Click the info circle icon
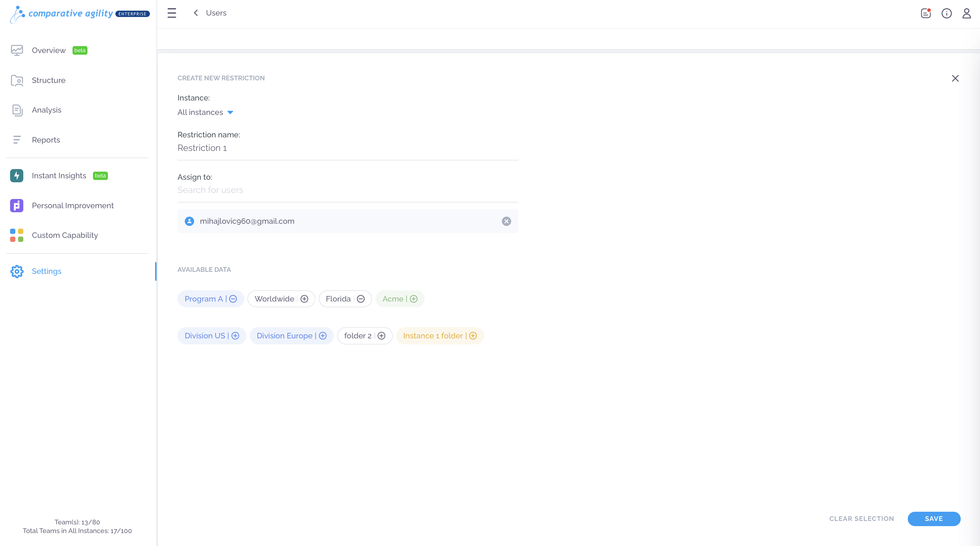Viewport: 980px width, 546px height. pos(947,13)
